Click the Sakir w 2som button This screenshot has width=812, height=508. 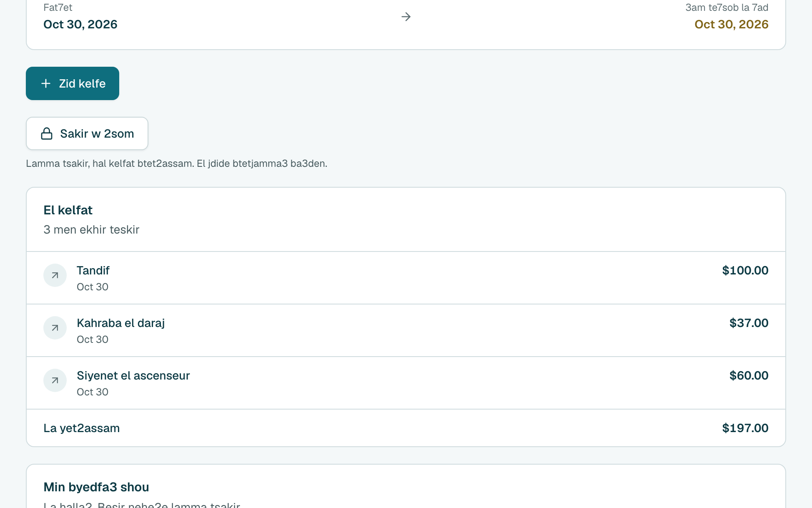coord(87,133)
